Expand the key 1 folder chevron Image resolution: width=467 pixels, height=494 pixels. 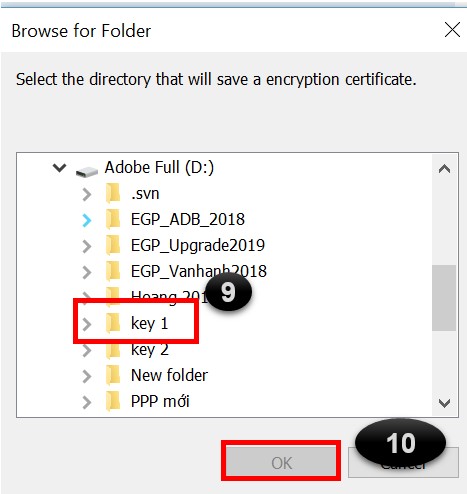click(87, 324)
